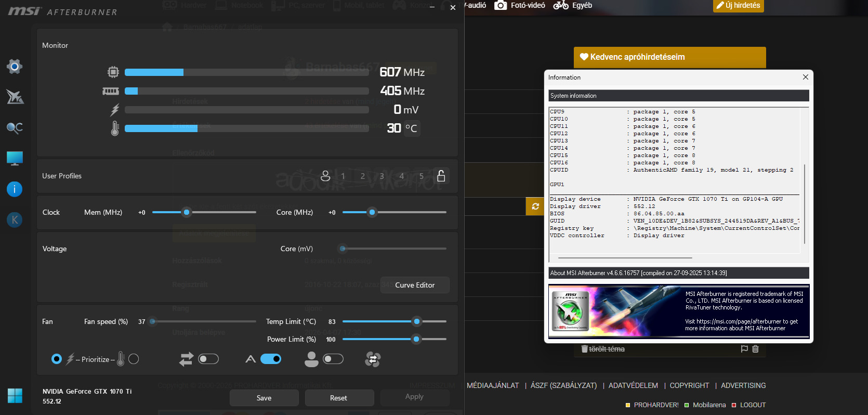The image size is (868, 415).
Task: Click the MSI Afterburner logo thumbnail
Action: point(571,311)
